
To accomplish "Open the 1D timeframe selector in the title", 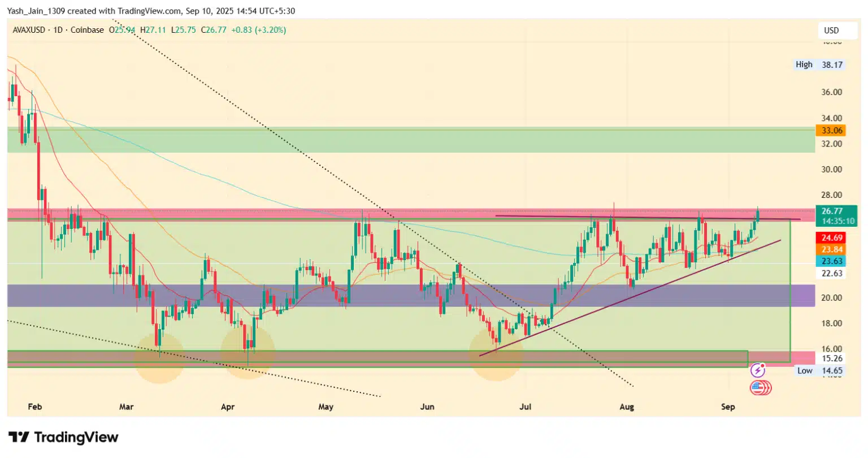I will [x=58, y=30].
